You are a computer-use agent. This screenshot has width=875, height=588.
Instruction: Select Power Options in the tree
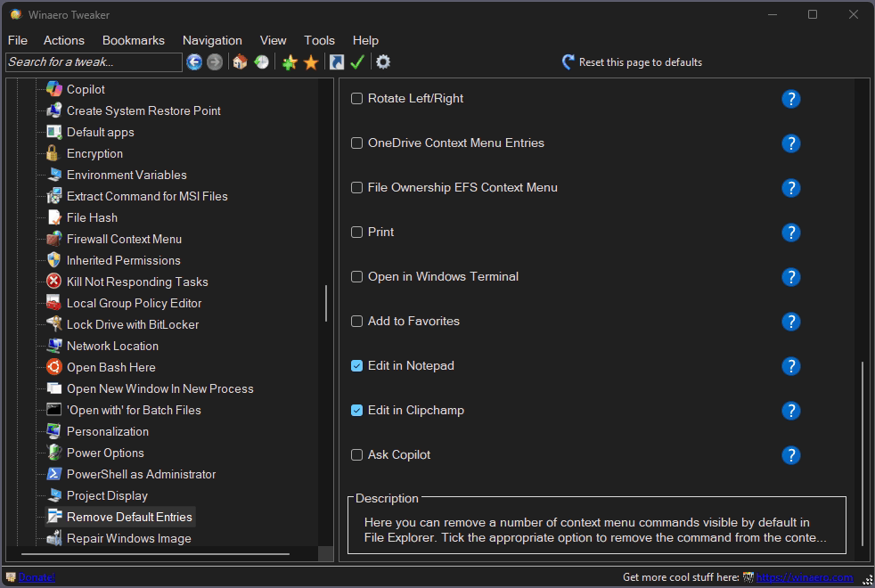pyautogui.click(x=105, y=453)
